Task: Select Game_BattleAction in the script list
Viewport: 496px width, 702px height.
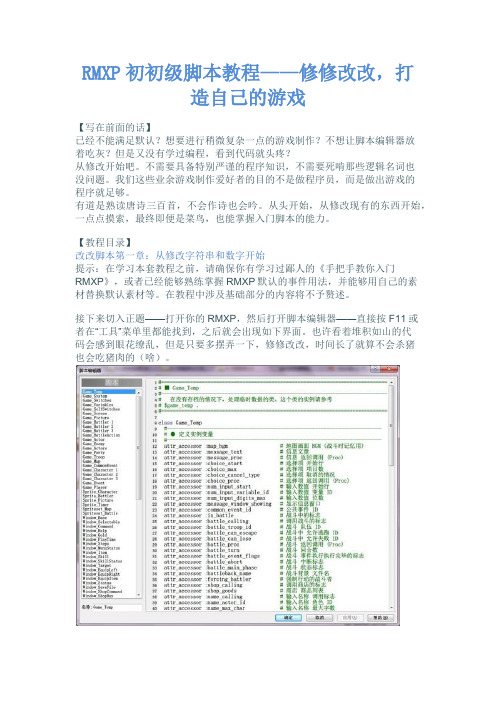Action: (109, 435)
